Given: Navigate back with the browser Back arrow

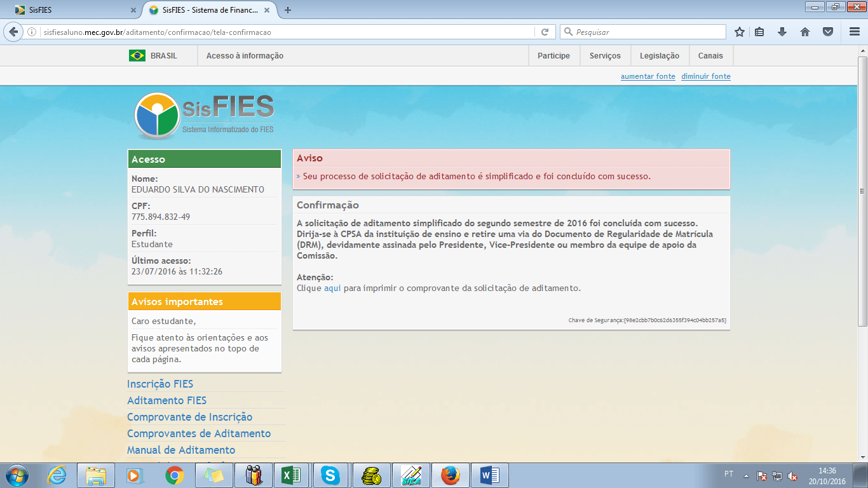Looking at the screenshot, I should click(15, 31).
